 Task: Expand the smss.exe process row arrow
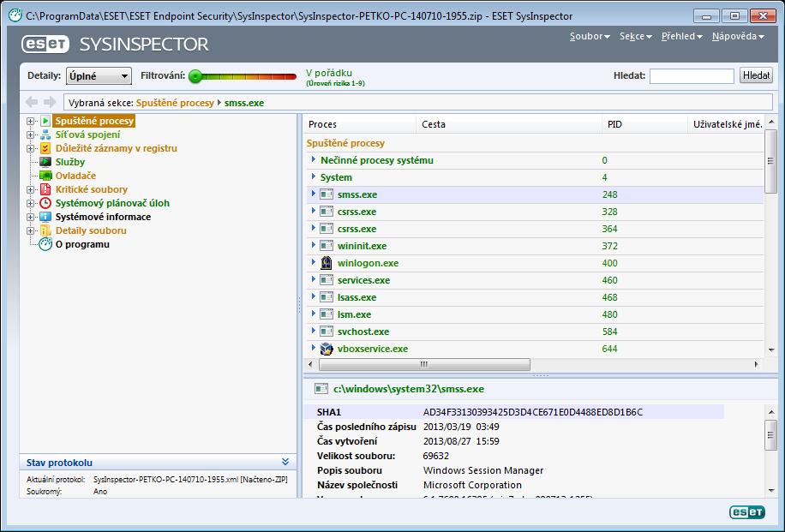[x=314, y=194]
